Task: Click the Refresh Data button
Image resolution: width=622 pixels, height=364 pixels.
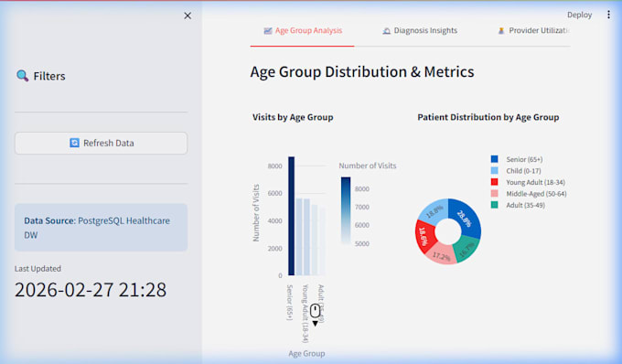Action: (x=102, y=144)
